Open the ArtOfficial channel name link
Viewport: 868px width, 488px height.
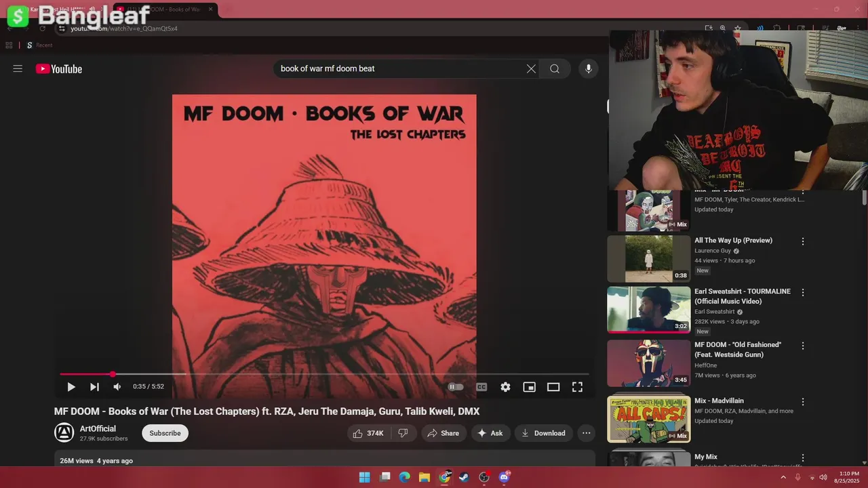[98, 428]
